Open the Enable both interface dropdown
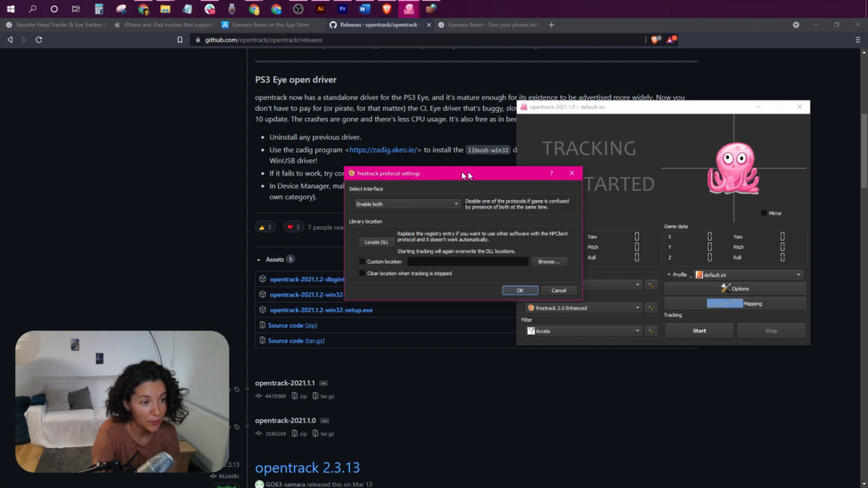Viewport: 868px width, 488px height. click(407, 204)
